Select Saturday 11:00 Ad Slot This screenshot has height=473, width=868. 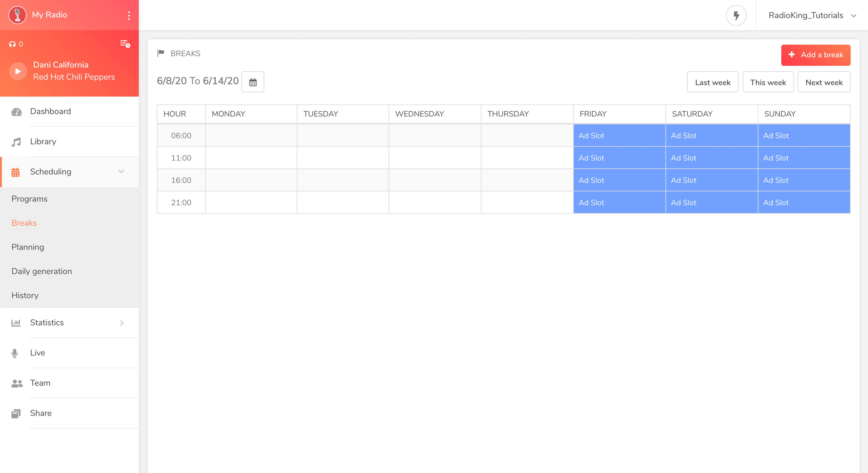[712, 158]
